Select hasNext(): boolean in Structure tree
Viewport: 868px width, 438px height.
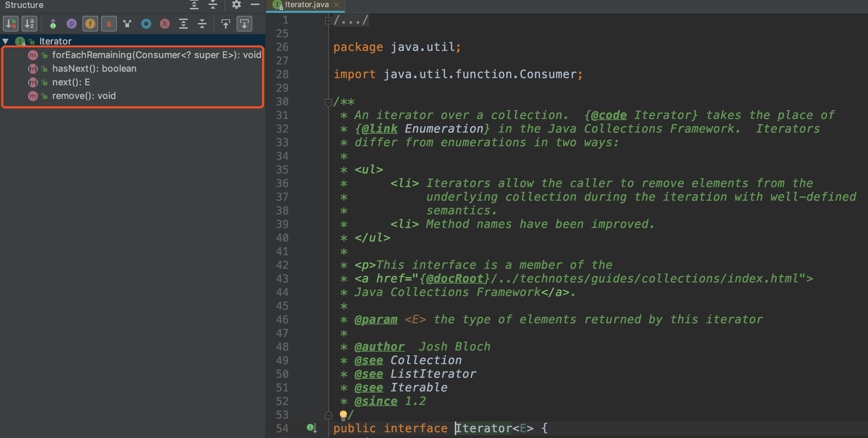94,68
